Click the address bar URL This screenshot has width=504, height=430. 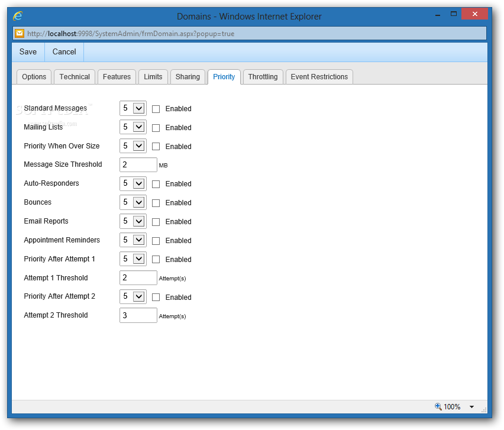(x=131, y=34)
